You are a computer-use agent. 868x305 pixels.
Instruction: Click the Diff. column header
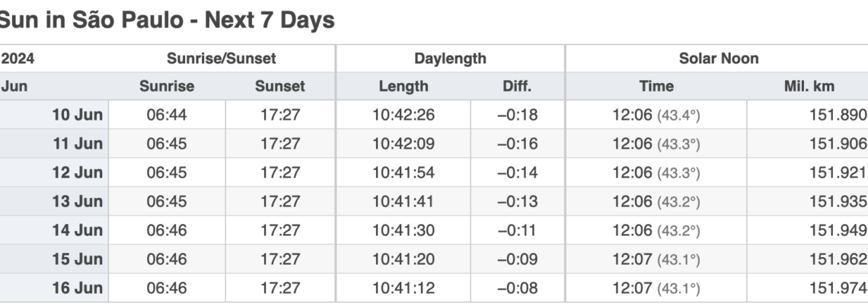click(517, 86)
